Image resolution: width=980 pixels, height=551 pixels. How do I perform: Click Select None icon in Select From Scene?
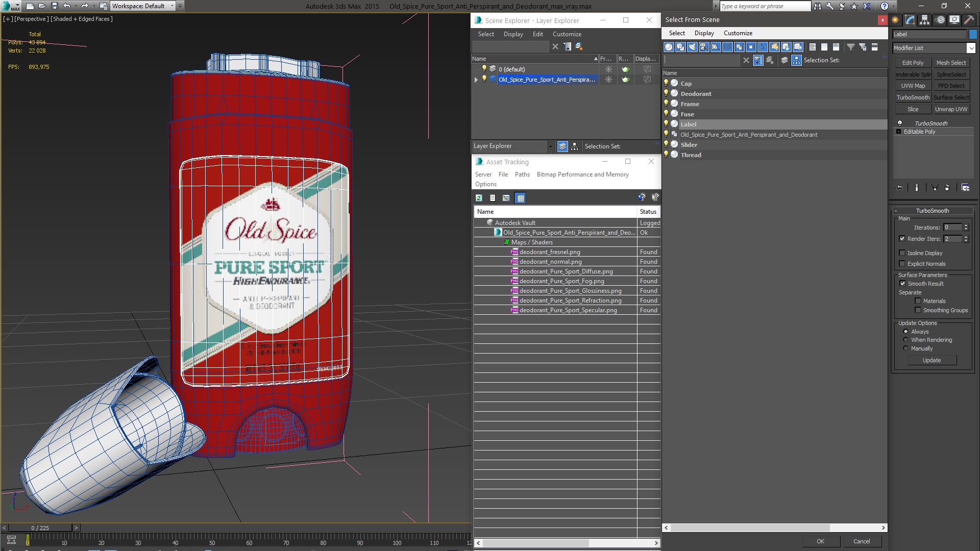[x=824, y=47]
